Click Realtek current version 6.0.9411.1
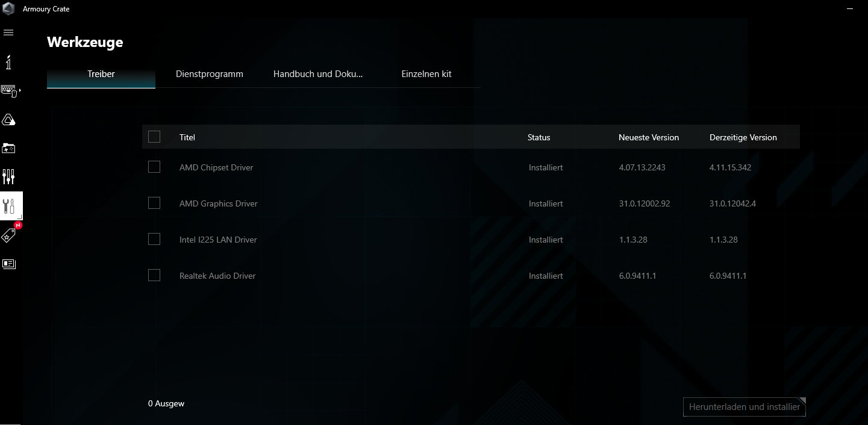 coord(728,276)
